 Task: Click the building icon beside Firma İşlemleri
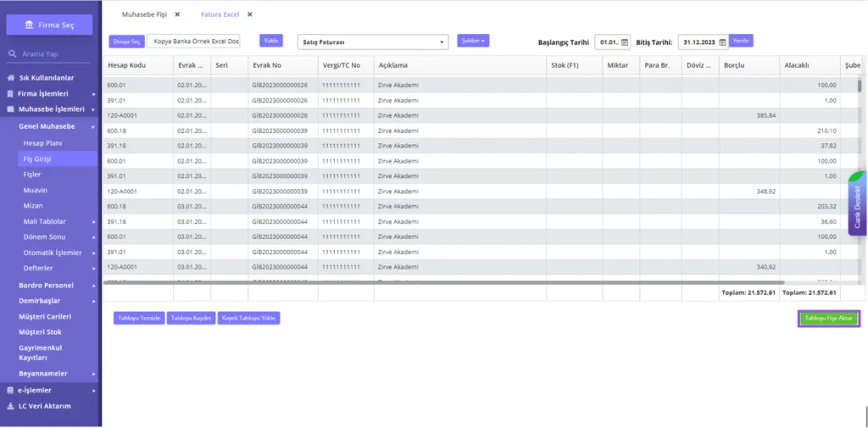coord(10,93)
